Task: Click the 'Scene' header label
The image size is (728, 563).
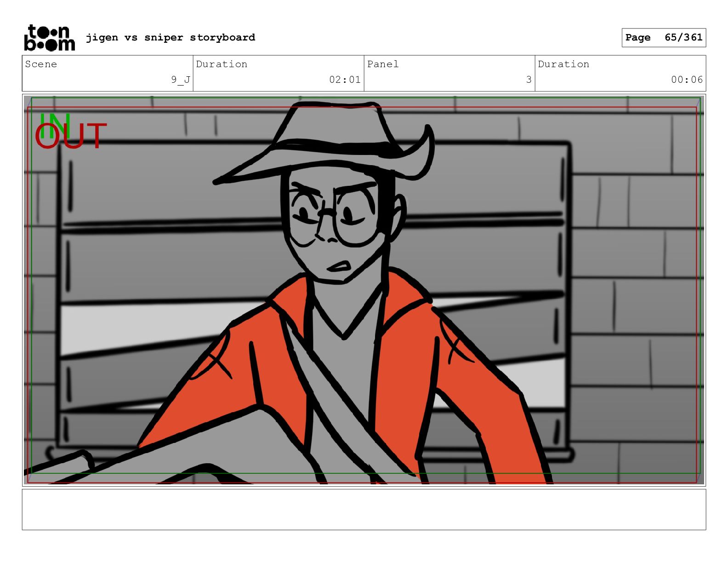Action: 41,64
